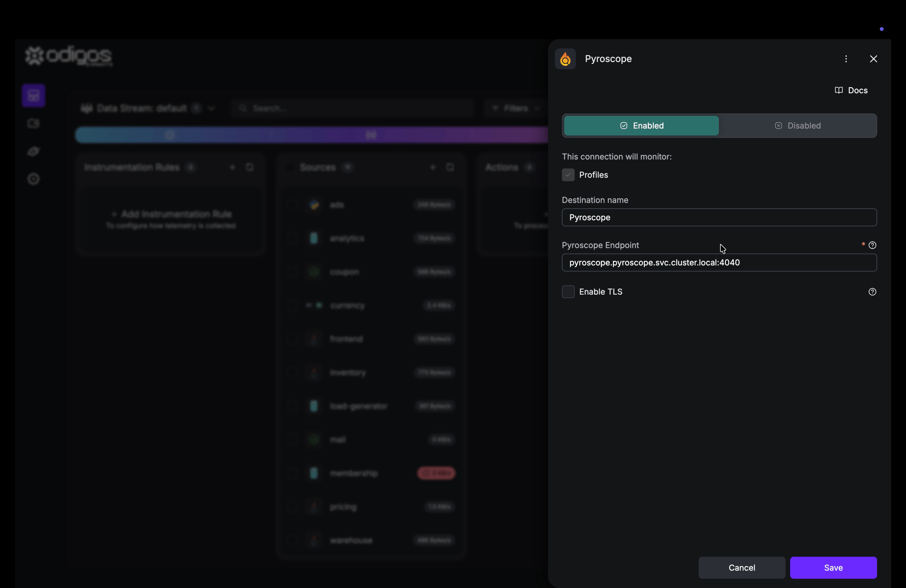Expand the Data Stream: default dropdown
Image resolution: width=906 pixels, height=588 pixels.
148,108
